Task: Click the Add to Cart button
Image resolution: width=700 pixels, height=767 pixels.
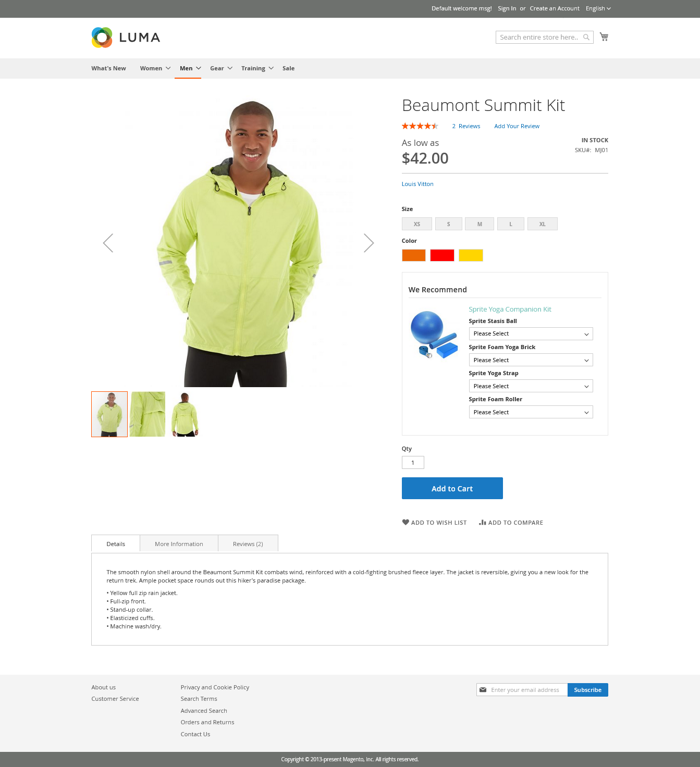Action: (x=452, y=488)
